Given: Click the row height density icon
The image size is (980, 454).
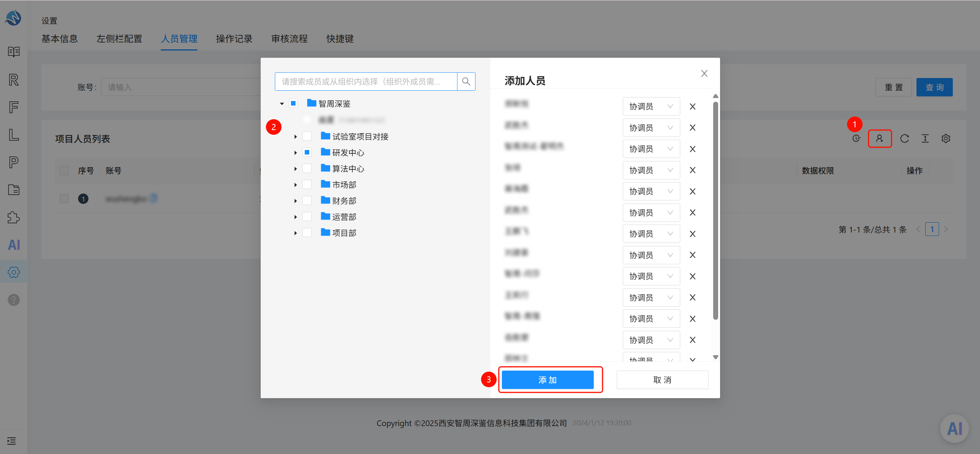Looking at the screenshot, I should tap(925, 138).
